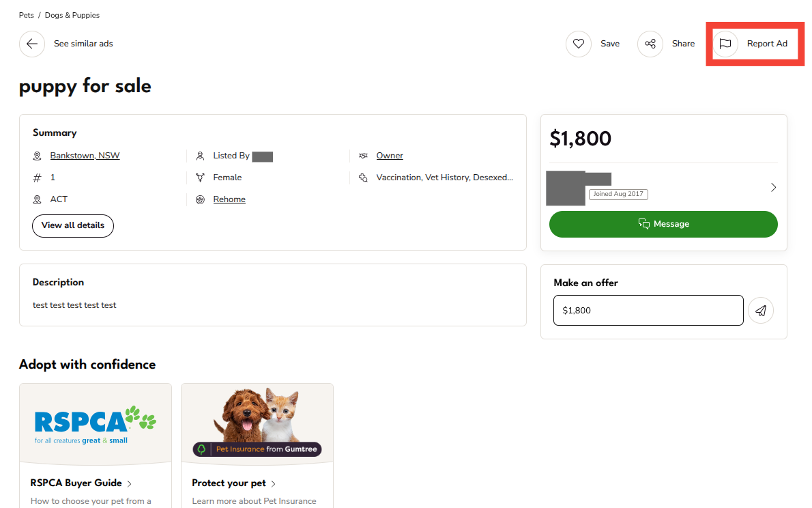Viewport: 812px width, 508px height.
Task: Click the Rehome paw icon
Action: coord(200,199)
